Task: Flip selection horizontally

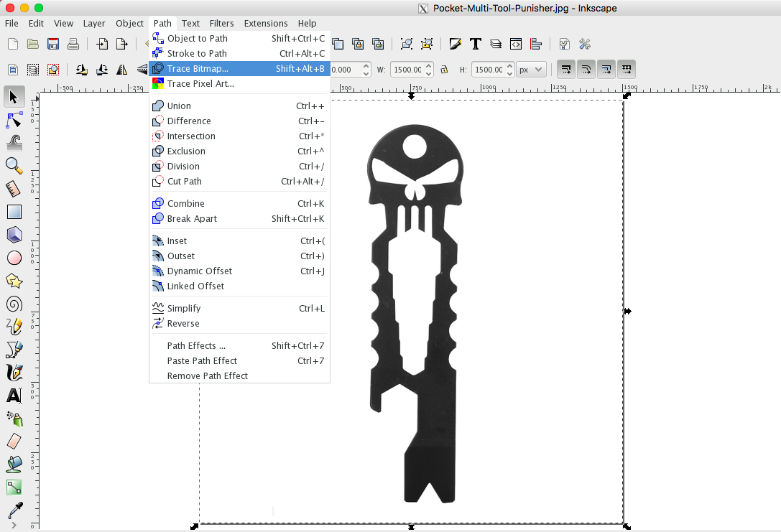Action: coord(122,70)
